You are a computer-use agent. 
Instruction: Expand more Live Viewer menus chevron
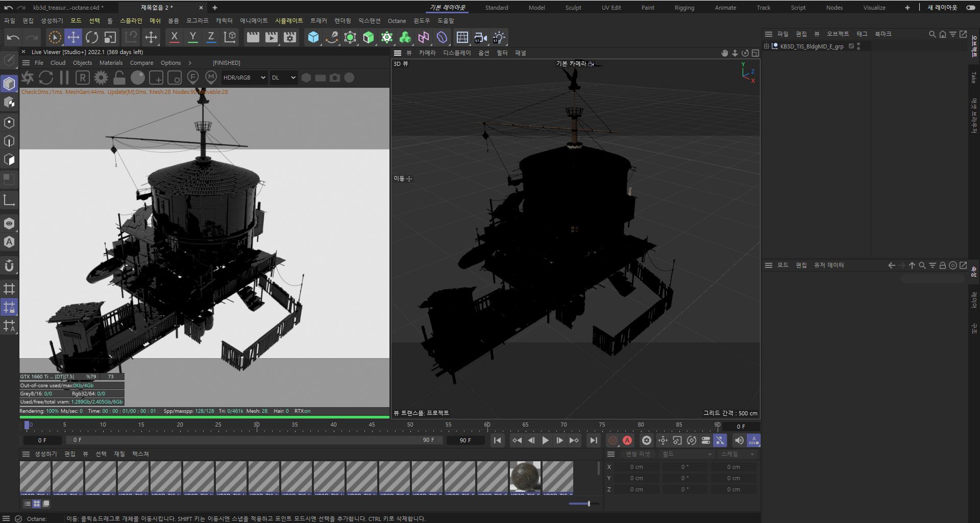[190, 63]
